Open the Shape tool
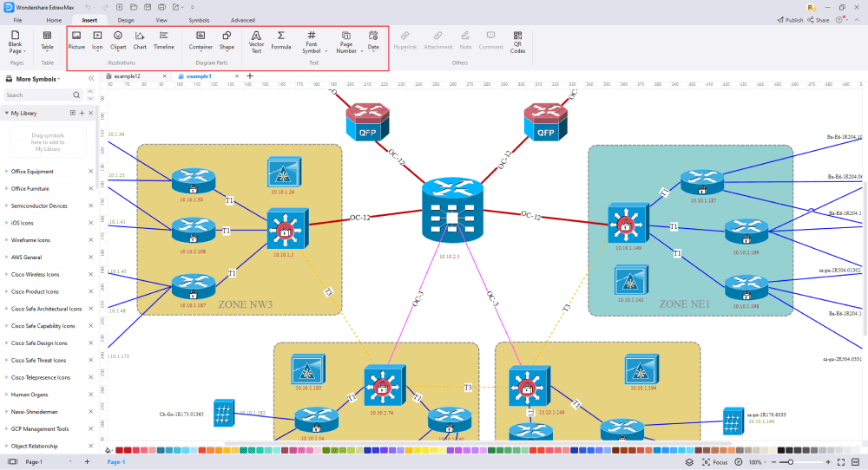The width and height of the screenshot is (868, 470). click(x=227, y=41)
